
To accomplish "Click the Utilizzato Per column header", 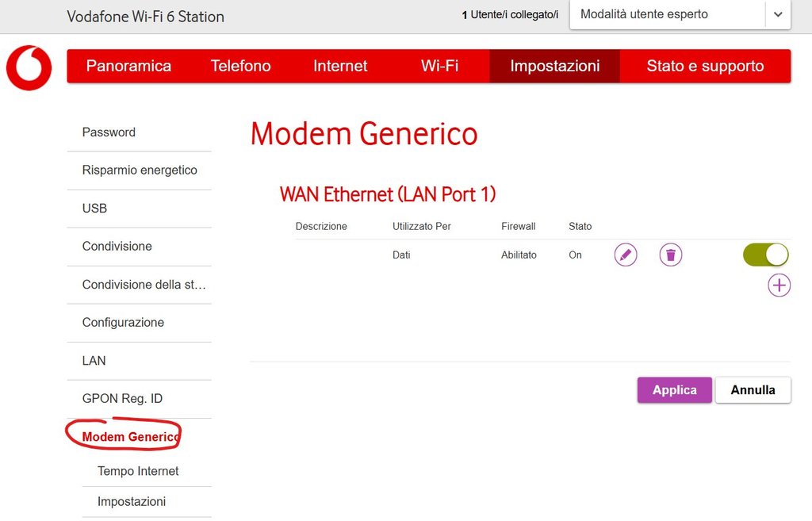I will (x=422, y=226).
